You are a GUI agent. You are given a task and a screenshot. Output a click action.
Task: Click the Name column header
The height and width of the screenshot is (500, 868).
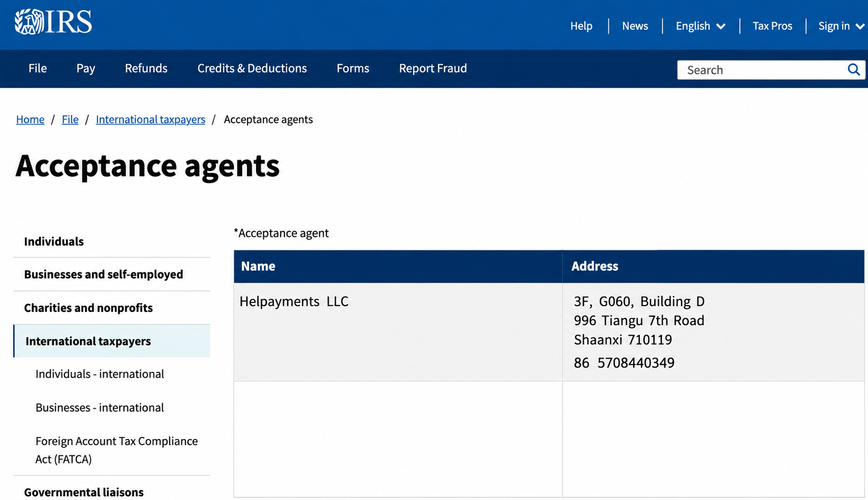pyautogui.click(x=398, y=266)
